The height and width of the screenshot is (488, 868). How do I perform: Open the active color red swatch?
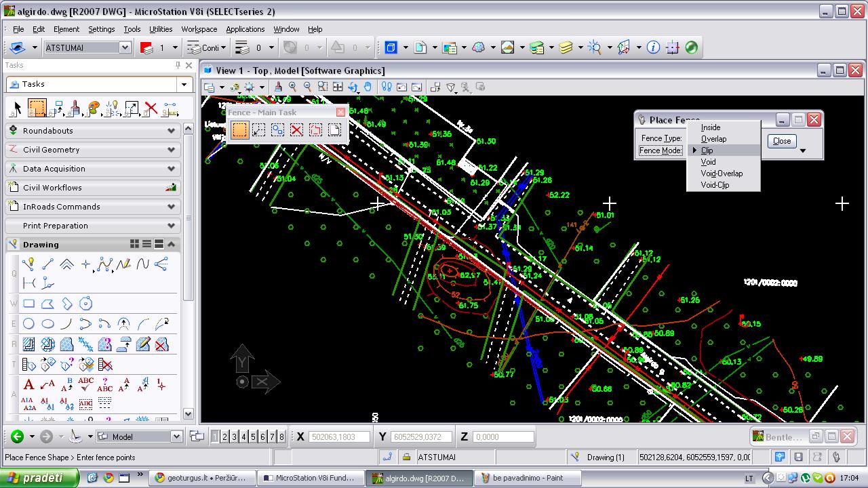146,47
